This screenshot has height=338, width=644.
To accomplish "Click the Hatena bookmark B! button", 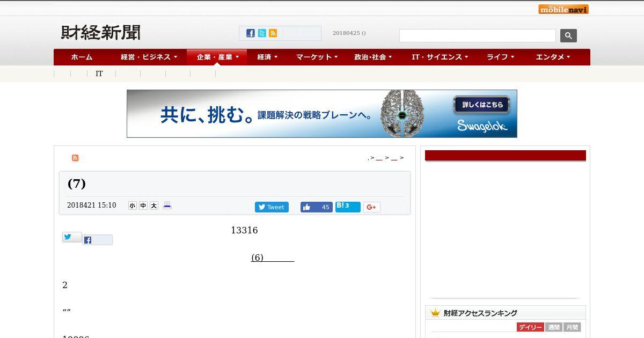I will tap(348, 207).
